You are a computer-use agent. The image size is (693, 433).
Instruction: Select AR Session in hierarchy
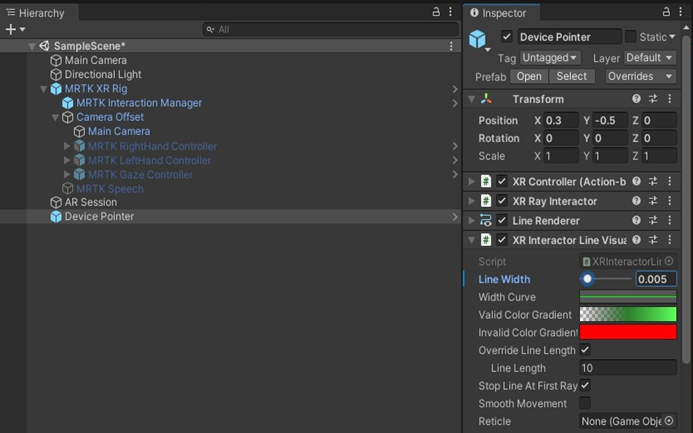[91, 202]
